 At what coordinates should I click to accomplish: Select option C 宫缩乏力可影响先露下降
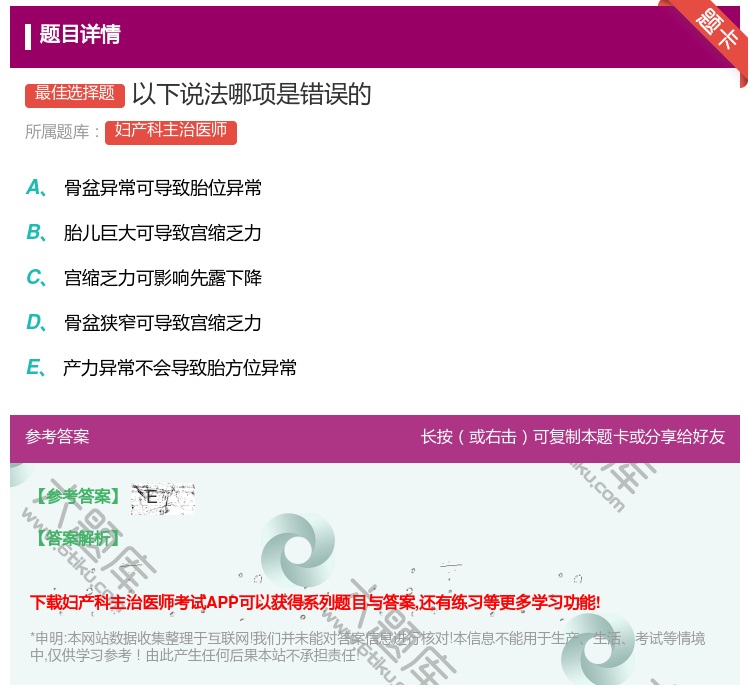click(143, 277)
